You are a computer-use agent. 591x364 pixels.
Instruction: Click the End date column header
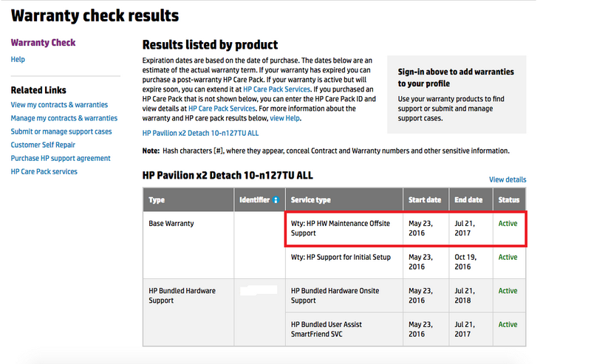pyautogui.click(x=468, y=200)
